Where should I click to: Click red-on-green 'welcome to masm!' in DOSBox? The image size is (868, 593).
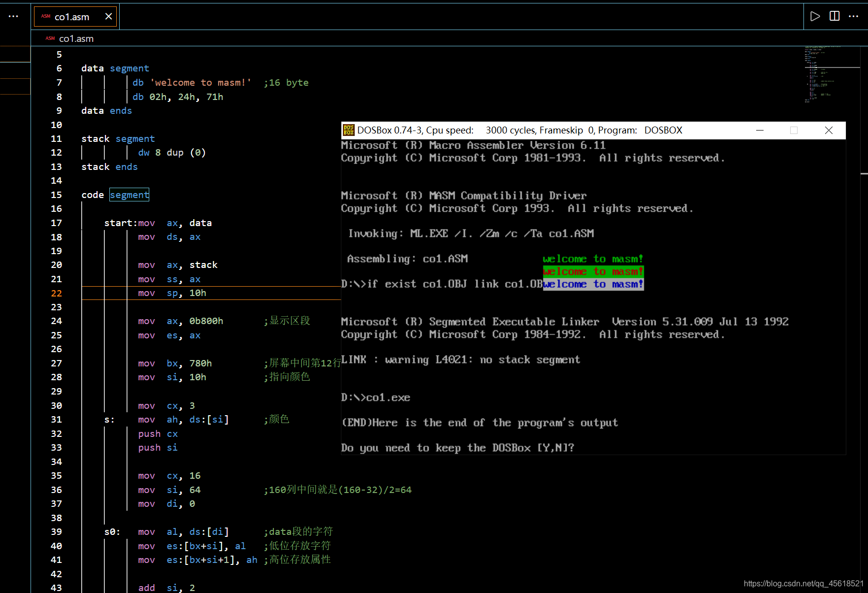pos(593,271)
